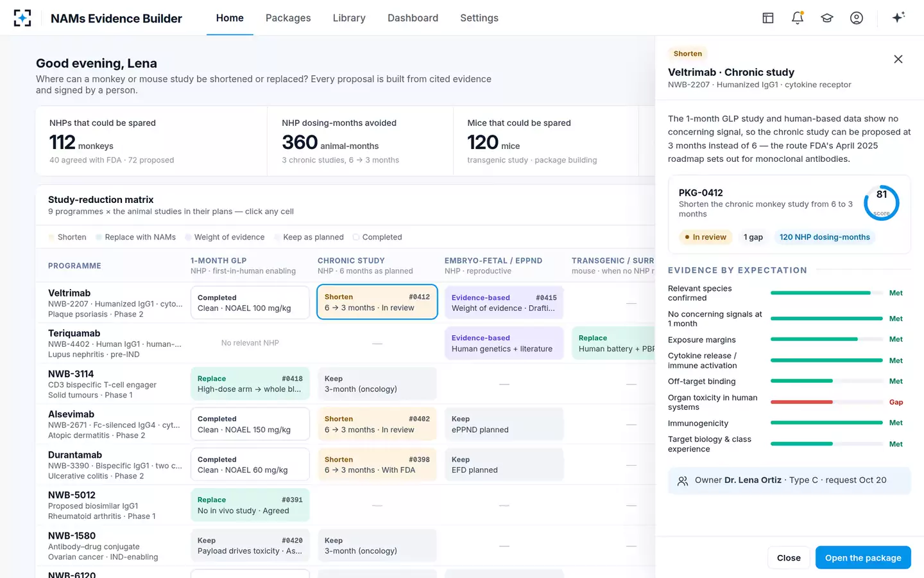Click the Close button in the panel

[x=789, y=557]
